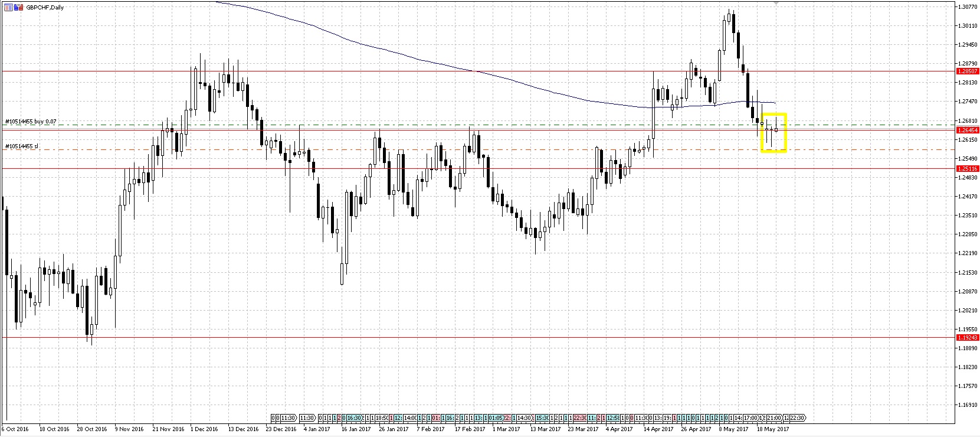Click the 1.28507 red price level tag
Screen dimensions: 980x437
[x=968, y=71]
